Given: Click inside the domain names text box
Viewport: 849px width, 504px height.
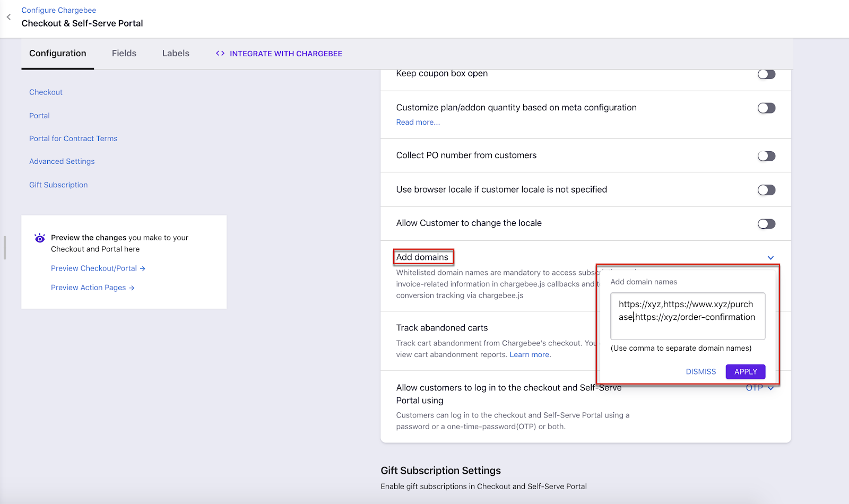Looking at the screenshot, I should 688,316.
